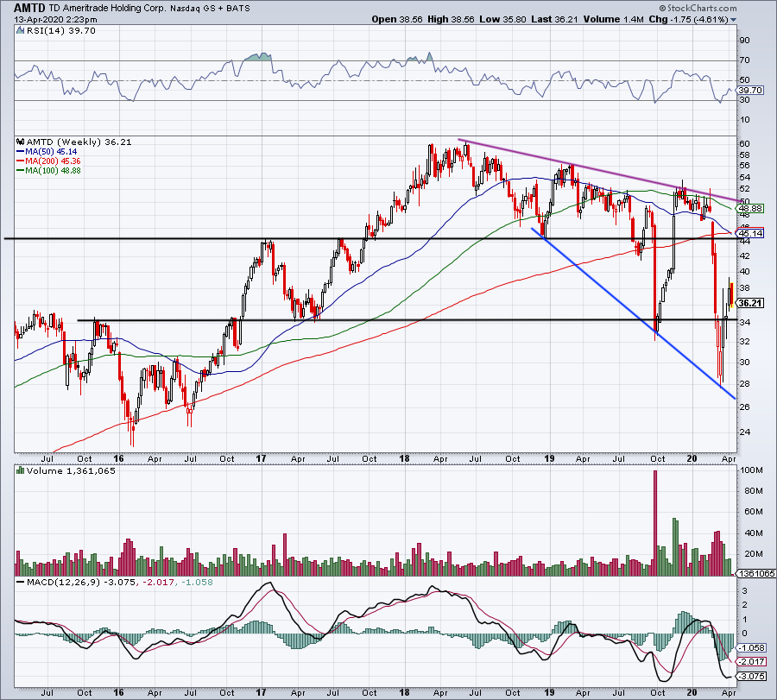Click the 'MA(50) 45.14' legend text

(x=51, y=152)
